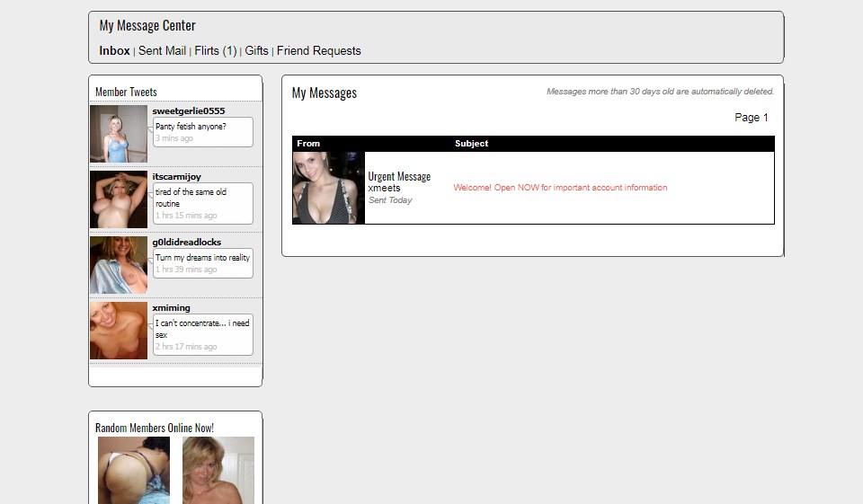863x504 pixels.
Task: Open the Flirts (1) section
Action: [x=216, y=51]
